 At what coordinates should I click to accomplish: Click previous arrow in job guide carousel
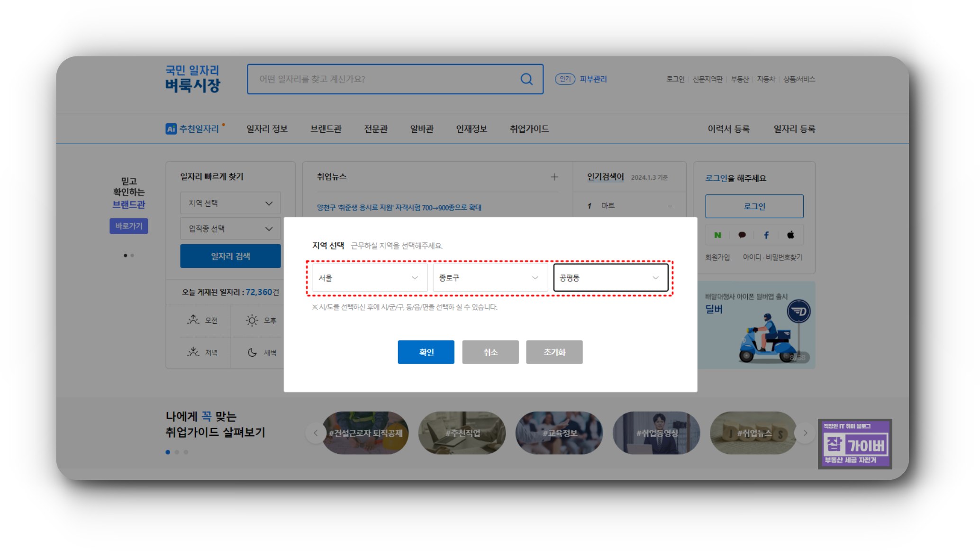pos(316,433)
